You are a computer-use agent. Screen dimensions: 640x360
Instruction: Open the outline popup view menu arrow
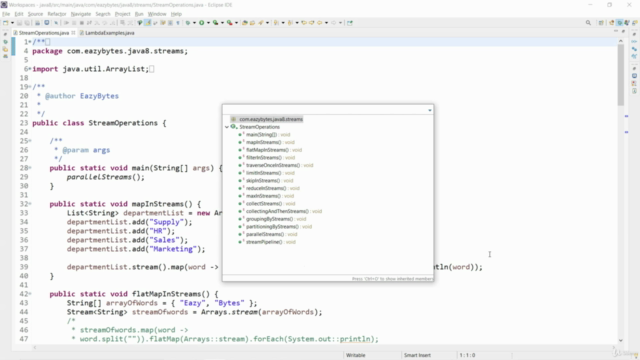(x=430, y=110)
